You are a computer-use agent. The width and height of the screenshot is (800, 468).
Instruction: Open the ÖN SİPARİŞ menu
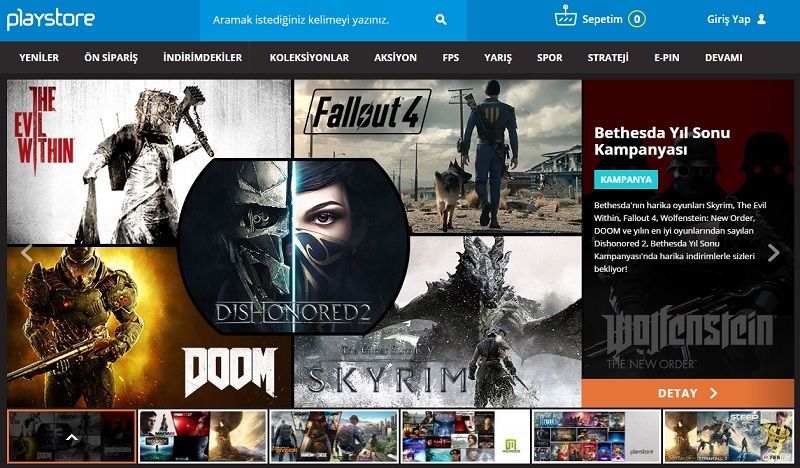pyautogui.click(x=111, y=58)
